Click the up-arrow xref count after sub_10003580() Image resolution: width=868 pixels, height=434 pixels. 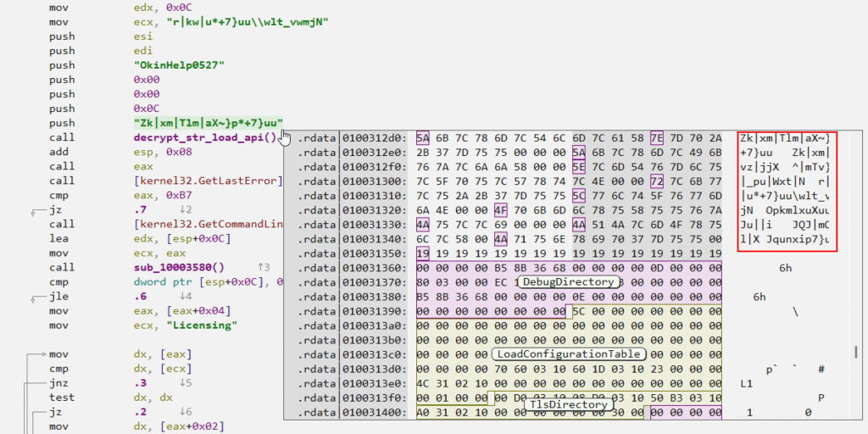pyautogui.click(x=263, y=267)
